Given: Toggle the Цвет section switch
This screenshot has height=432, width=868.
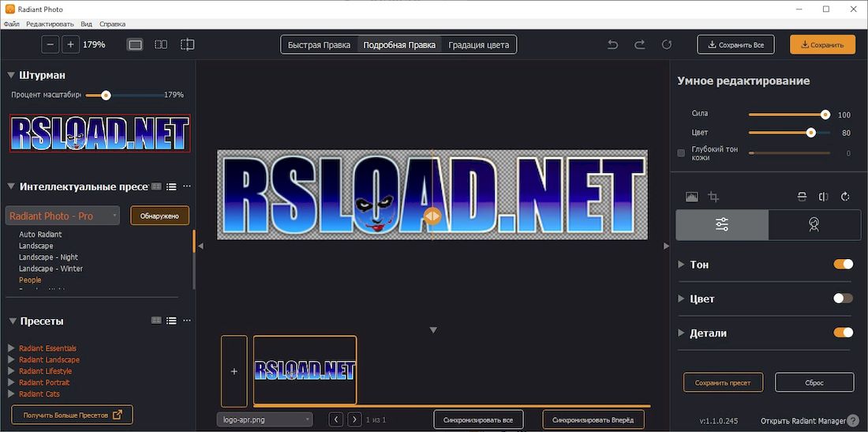Looking at the screenshot, I should click(x=844, y=299).
